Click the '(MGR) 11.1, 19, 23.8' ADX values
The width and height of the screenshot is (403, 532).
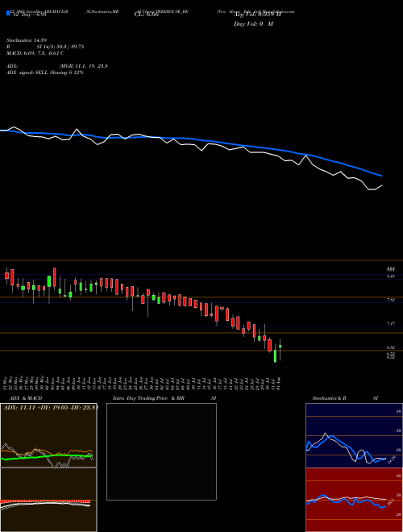pos(84,66)
